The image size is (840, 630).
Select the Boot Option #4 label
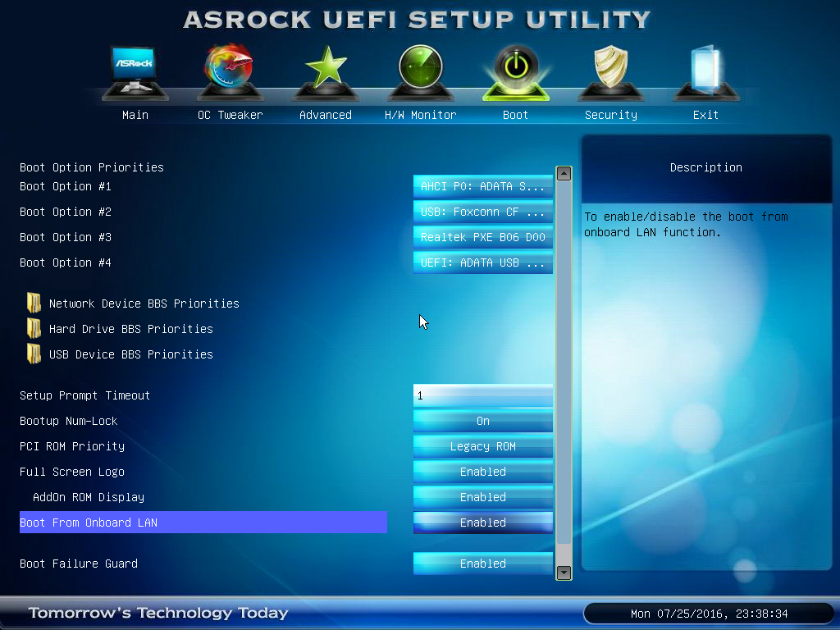tap(66, 262)
